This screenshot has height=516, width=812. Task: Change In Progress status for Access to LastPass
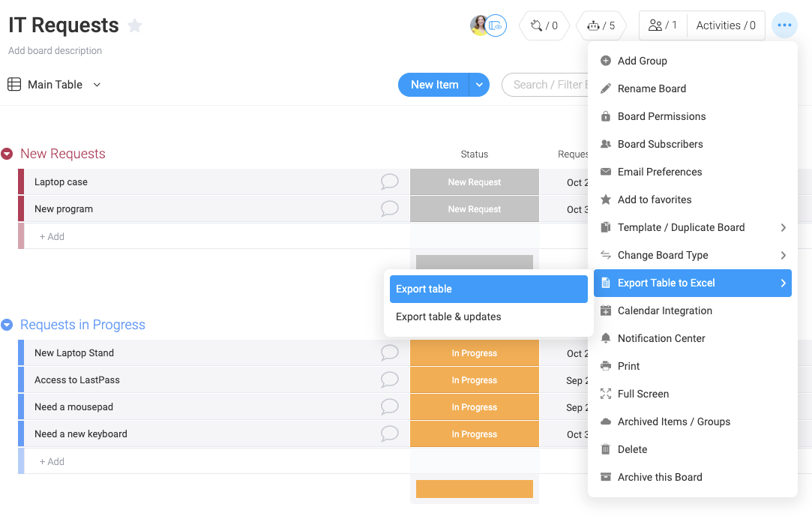pyautogui.click(x=475, y=379)
